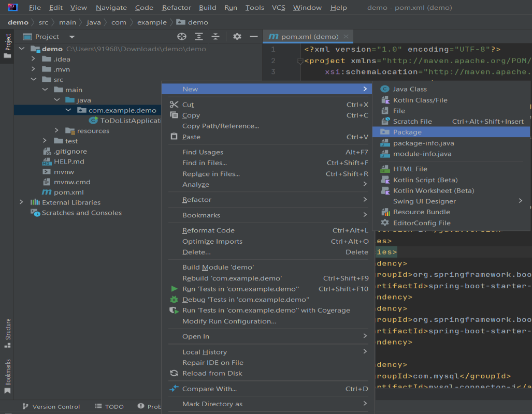Click Cut in the context menu
The width and height of the screenshot is (532, 414).
click(x=268, y=105)
